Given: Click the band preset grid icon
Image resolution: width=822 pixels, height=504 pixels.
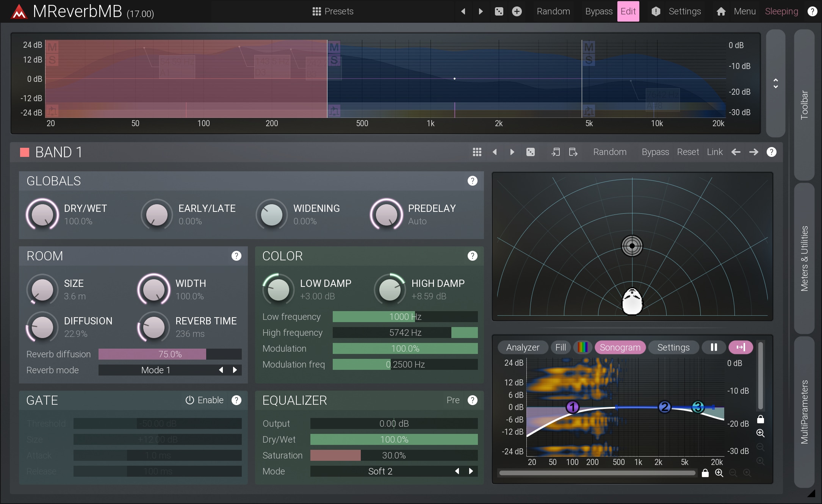Looking at the screenshot, I should (x=477, y=152).
